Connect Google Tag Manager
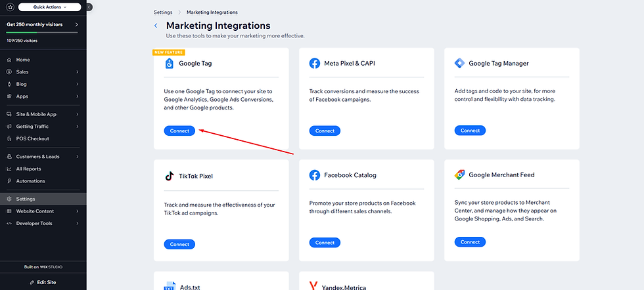This screenshot has width=644, height=290. tap(470, 131)
